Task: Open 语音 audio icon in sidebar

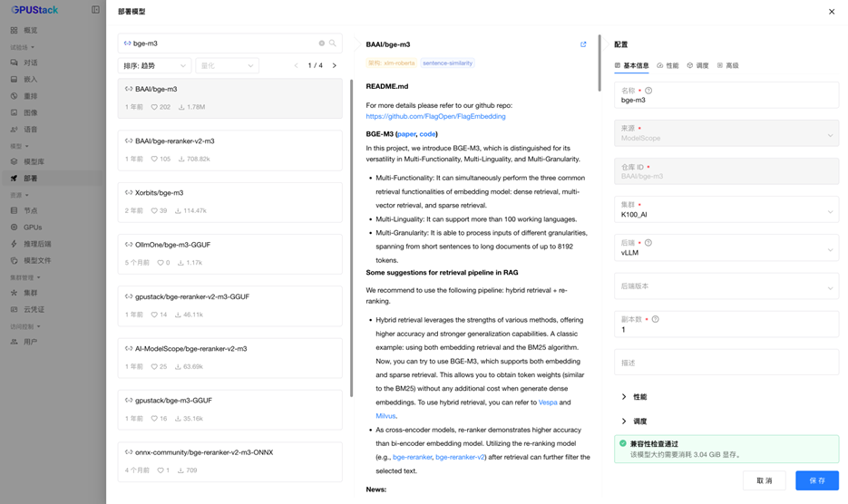Action: pyautogui.click(x=15, y=130)
